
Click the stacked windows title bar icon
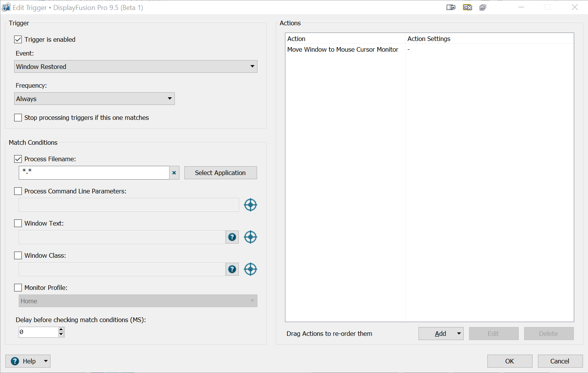tap(483, 7)
